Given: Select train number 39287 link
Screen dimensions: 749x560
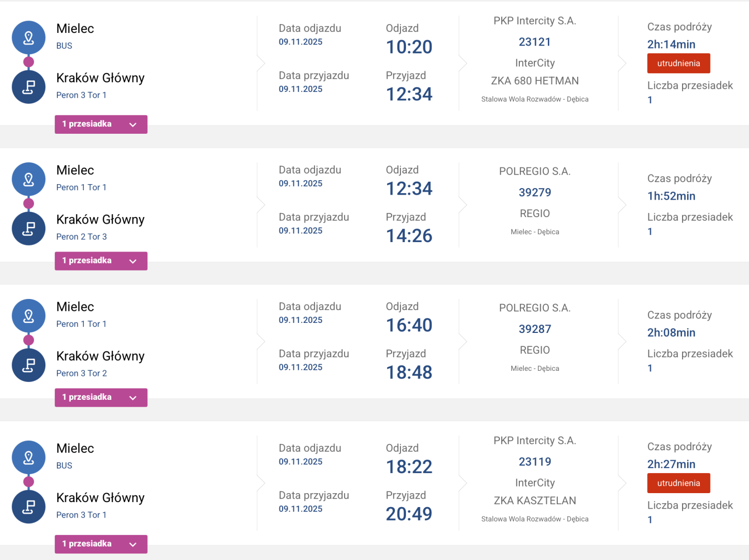Looking at the screenshot, I should pyautogui.click(x=534, y=329).
